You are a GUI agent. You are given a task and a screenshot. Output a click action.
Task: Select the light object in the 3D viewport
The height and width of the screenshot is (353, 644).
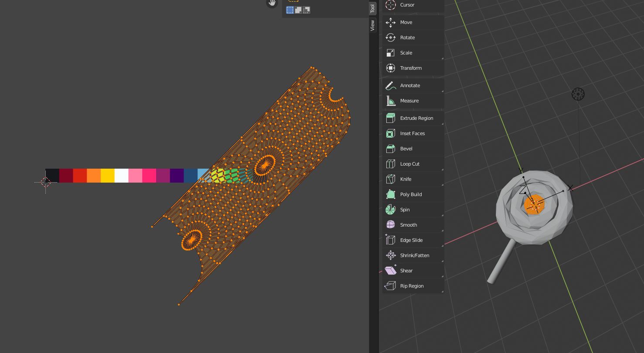tap(578, 94)
